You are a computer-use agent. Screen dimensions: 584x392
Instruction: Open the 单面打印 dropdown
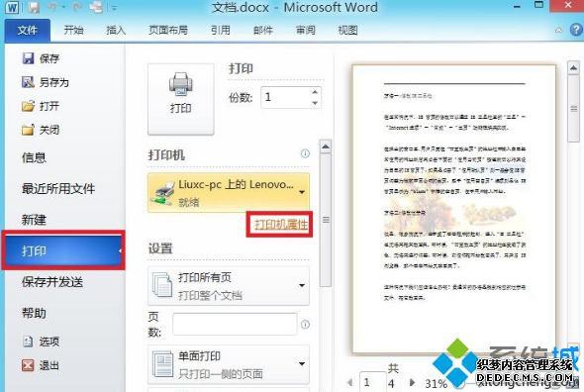(x=229, y=364)
